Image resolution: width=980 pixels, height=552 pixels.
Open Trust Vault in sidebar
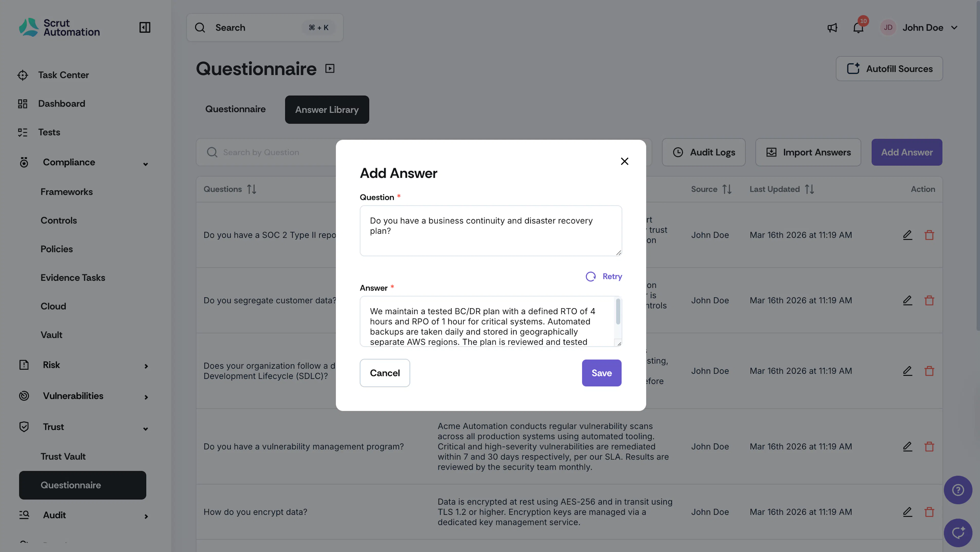pyautogui.click(x=63, y=456)
